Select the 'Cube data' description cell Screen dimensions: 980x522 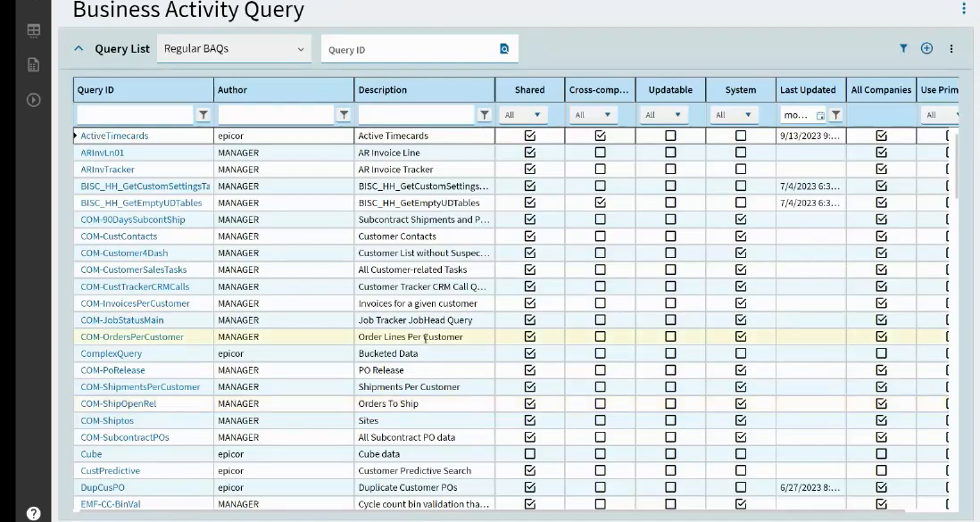point(424,454)
